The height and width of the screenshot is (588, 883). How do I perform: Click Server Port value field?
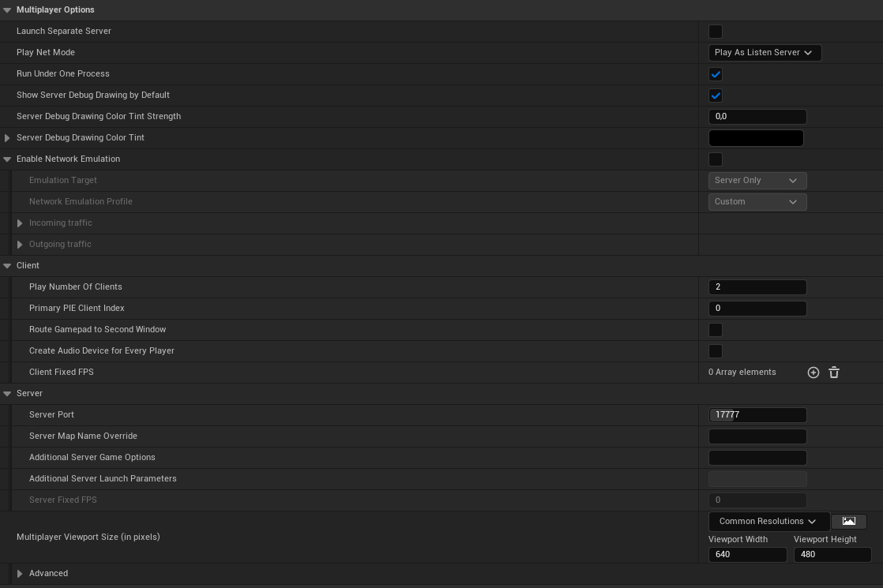(757, 414)
